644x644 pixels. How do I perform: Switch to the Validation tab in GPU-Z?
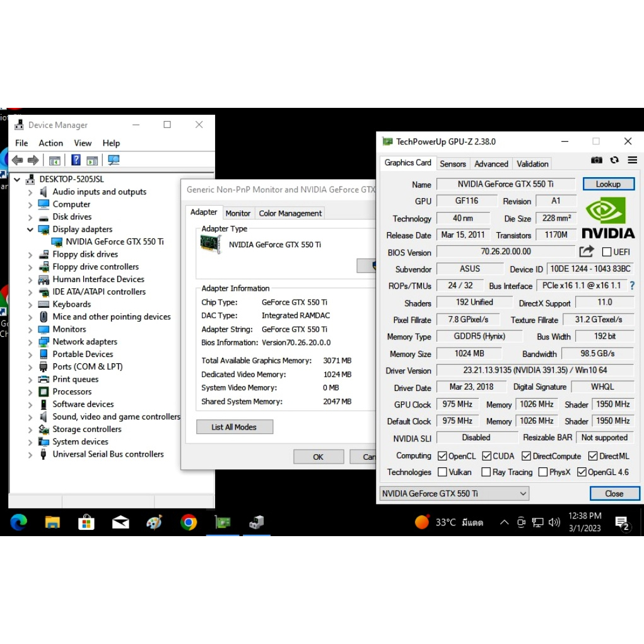[532, 164]
